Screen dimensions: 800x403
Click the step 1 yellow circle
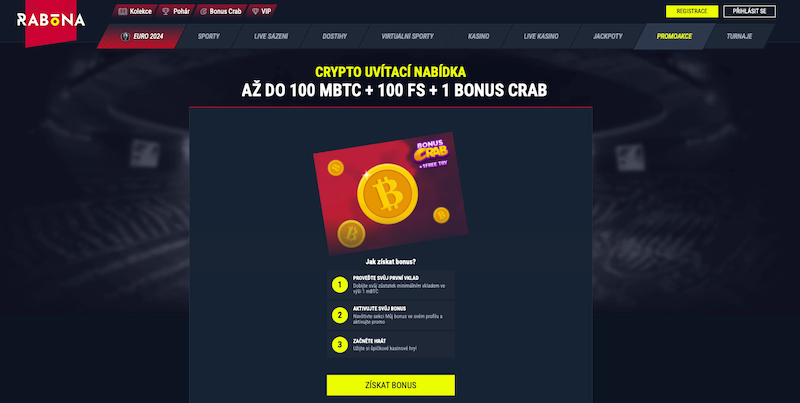tap(340, 285)
